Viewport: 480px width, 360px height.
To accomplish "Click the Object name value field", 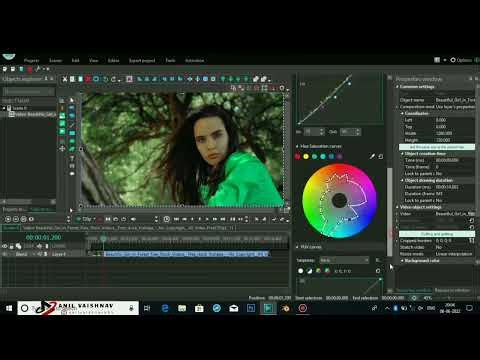I will 455,100.
